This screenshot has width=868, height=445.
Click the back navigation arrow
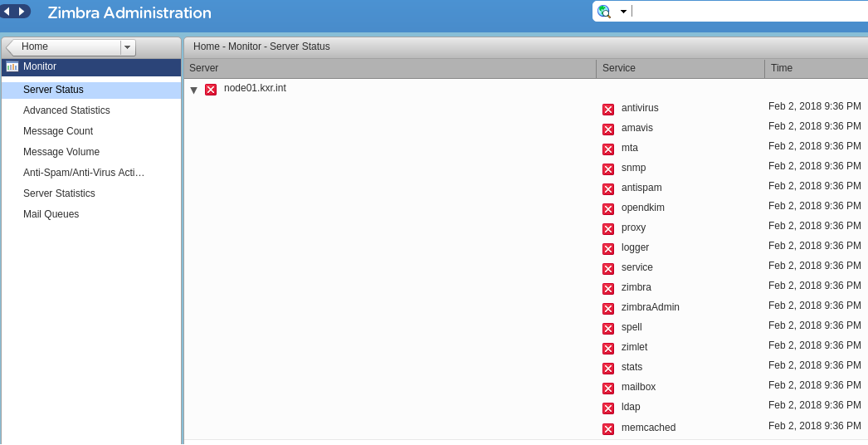pyautogui.click(x=7, y=11)
